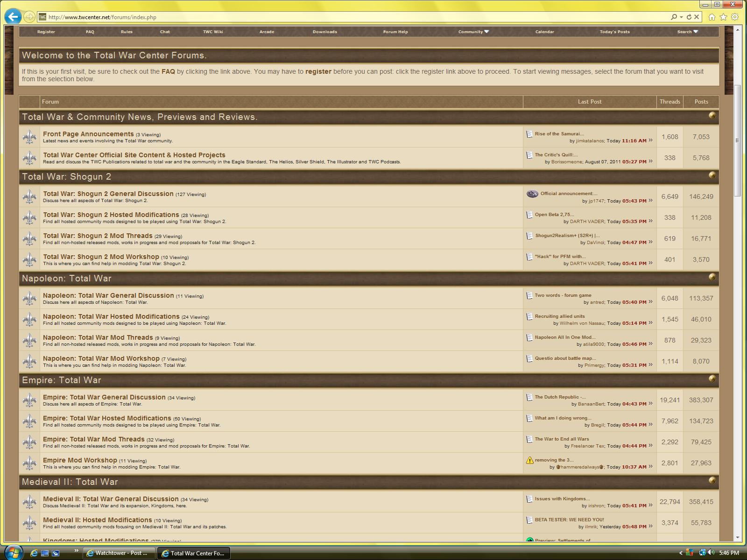
Task: Open user profile DARTH VADER on Hack for PFM
Action: [587, 263]
